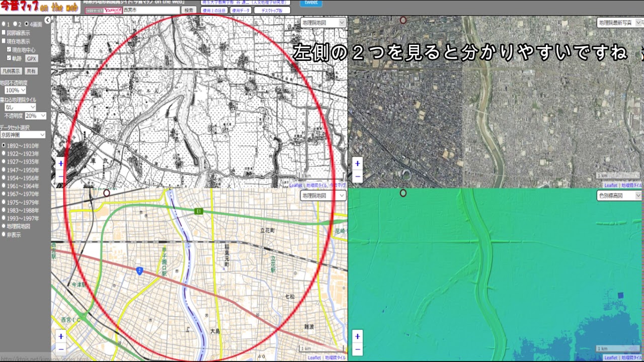Click the 今昔マップ on the web logo
Viewport: 644px width, 362px height.
tap(39, 7)
